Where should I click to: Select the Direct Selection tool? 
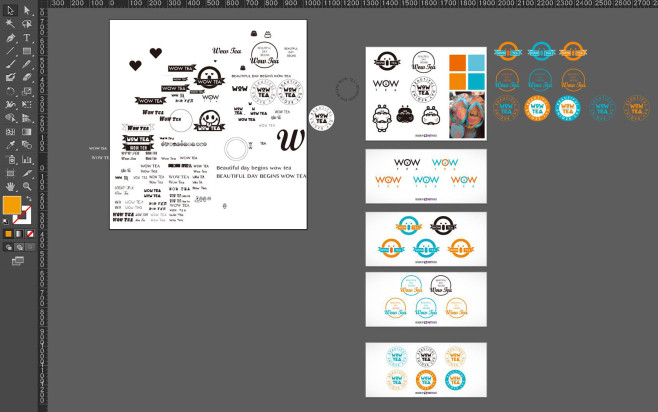27,10
